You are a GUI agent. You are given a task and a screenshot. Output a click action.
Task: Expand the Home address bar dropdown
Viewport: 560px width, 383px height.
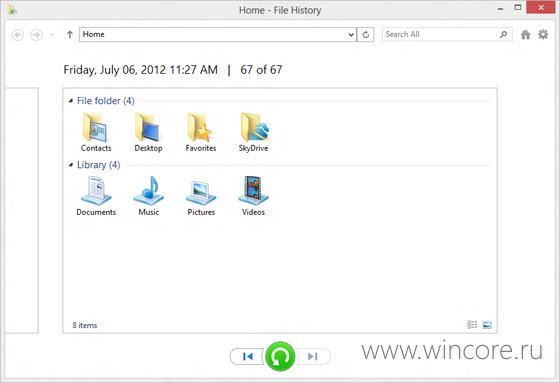351,35
